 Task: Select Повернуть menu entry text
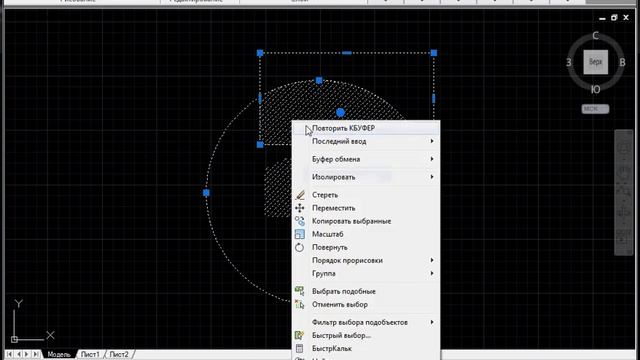[x=329, y=247]
